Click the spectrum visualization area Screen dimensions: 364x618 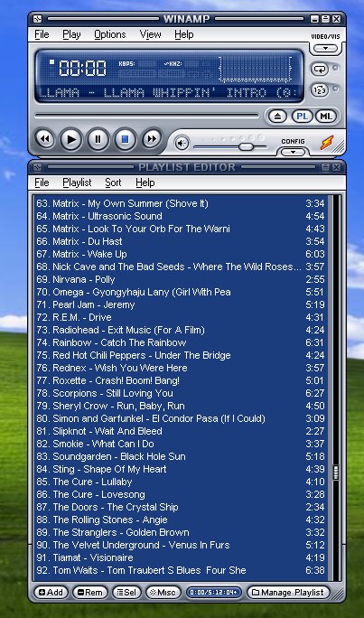[256, 70]
